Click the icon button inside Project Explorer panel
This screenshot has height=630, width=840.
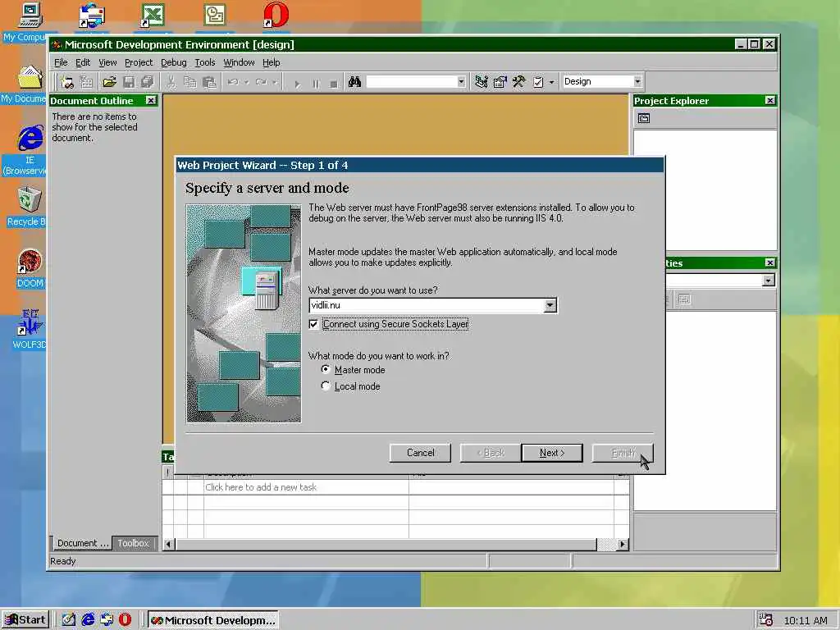click(x=644, y=118)
